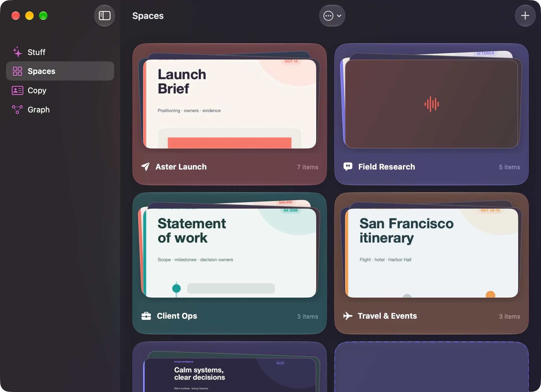Open the ellipsis options dropdown
This screenshot has height=392, width=541.
click(332, 16)
